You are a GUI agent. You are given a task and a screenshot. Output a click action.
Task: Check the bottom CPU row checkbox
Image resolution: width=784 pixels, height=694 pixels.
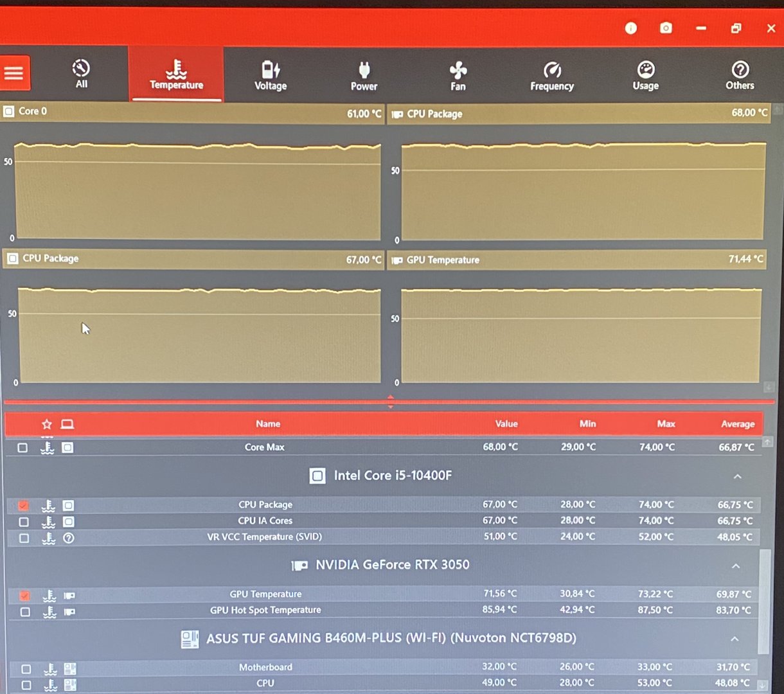tap(26, 685)
